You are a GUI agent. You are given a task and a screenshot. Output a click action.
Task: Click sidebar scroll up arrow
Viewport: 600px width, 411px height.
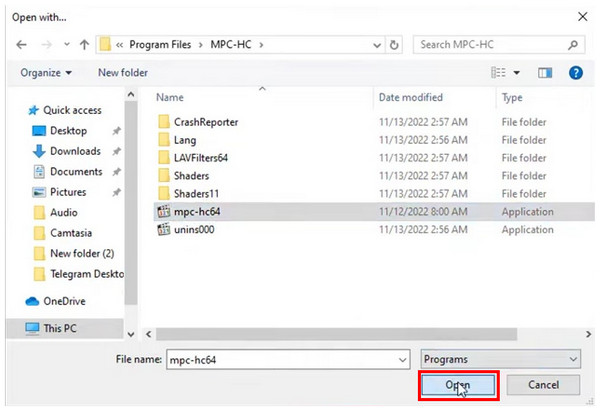click(x=131, y=94)
